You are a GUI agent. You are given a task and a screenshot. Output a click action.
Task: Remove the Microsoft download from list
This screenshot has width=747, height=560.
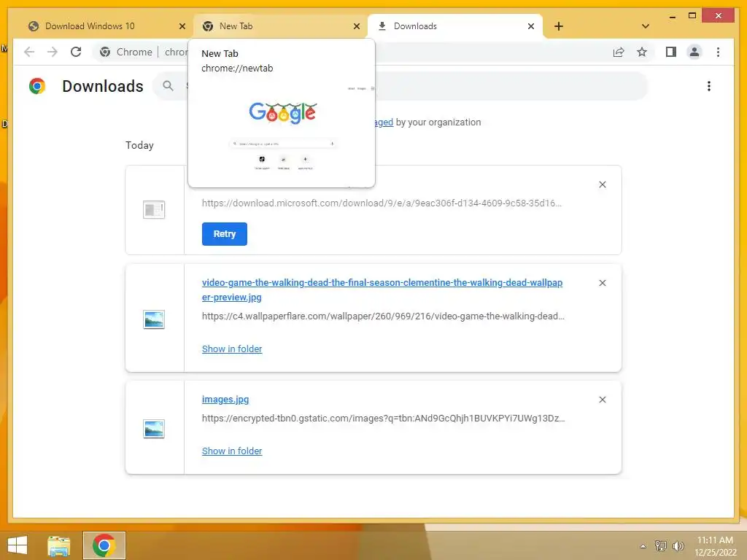[x=602, y=184]
